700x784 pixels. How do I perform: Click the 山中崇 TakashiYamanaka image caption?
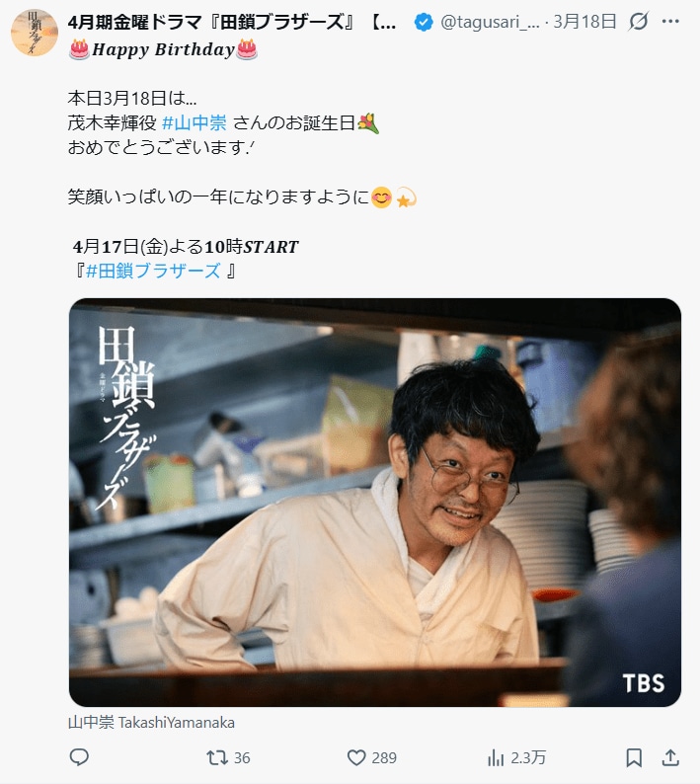(x=151, y=723)
